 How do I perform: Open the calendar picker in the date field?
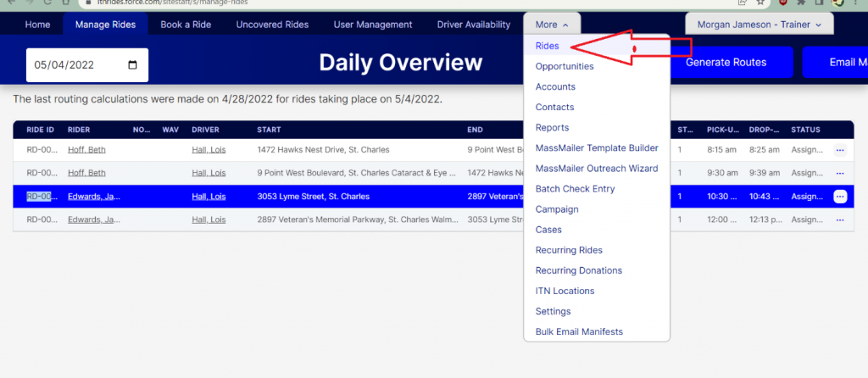132,65
